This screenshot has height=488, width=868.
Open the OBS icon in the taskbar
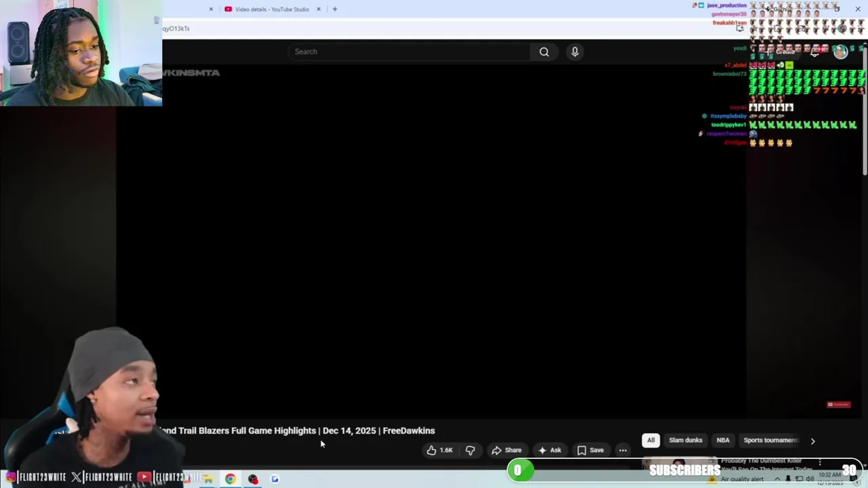click(253, 479)
